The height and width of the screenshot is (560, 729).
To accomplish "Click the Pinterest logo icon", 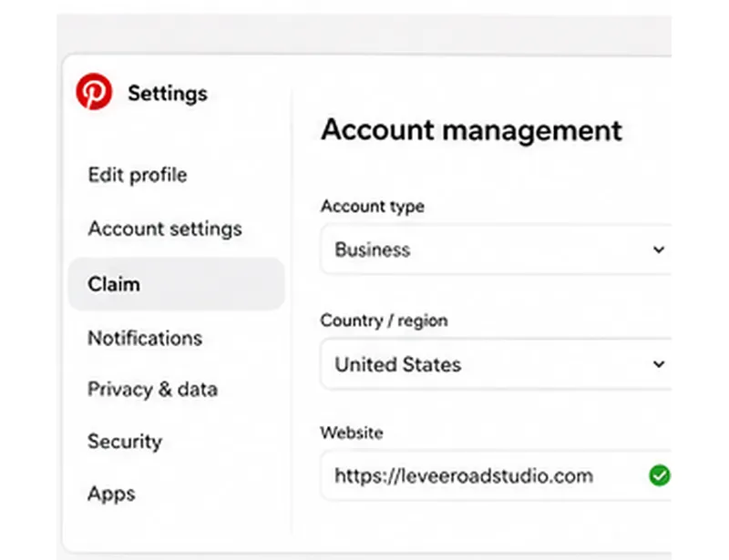I will click(94, 92).
